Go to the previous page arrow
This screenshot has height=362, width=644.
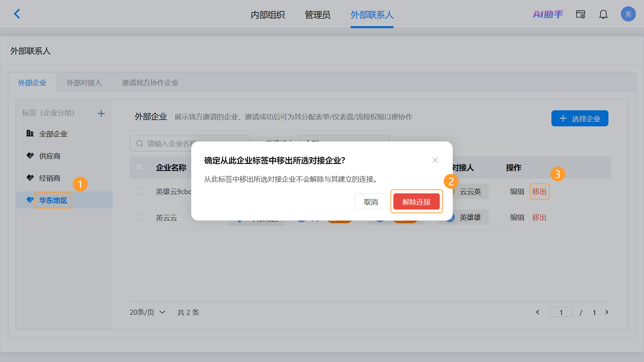(x=538, y=312)
